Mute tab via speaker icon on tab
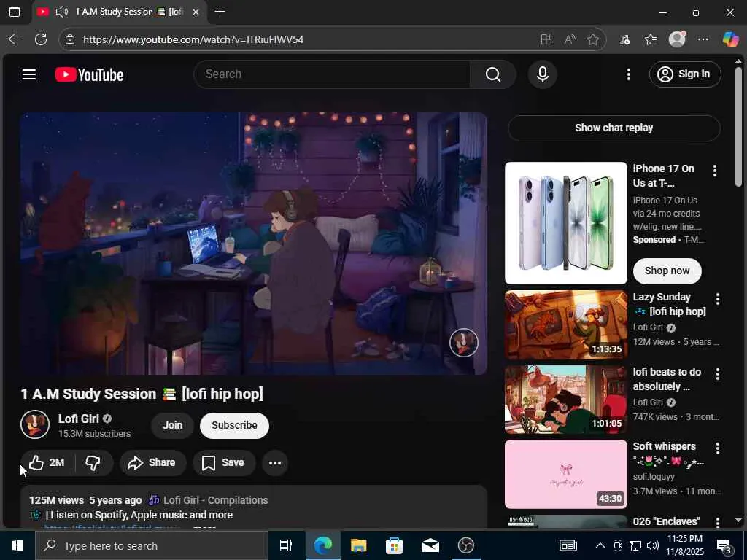The image size is (747, 560). tap(62, 12)
